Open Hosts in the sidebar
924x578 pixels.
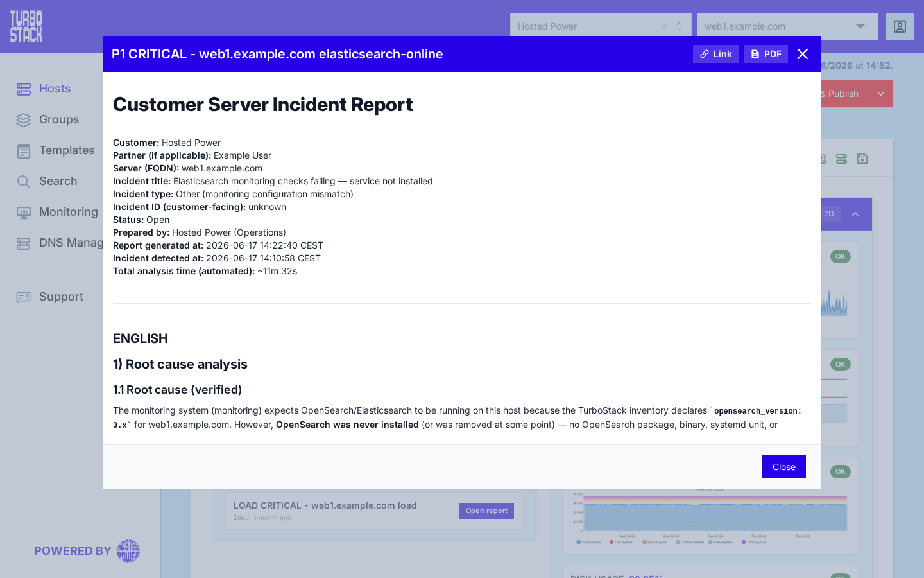(55, 89)
